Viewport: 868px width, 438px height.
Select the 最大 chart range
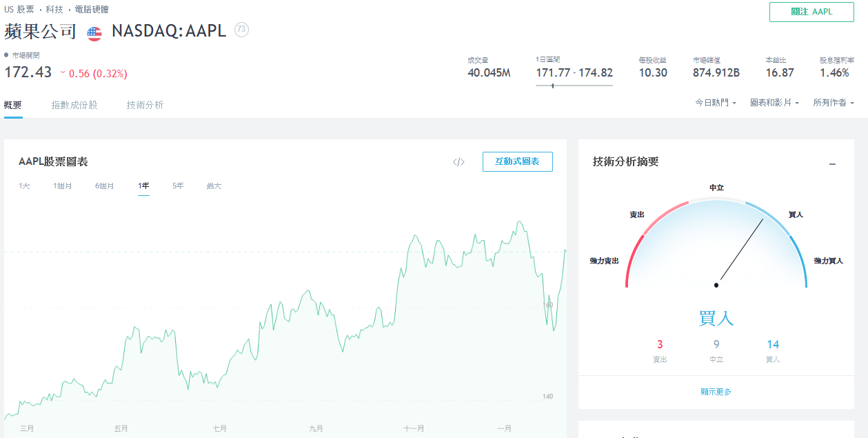[214, 186]
